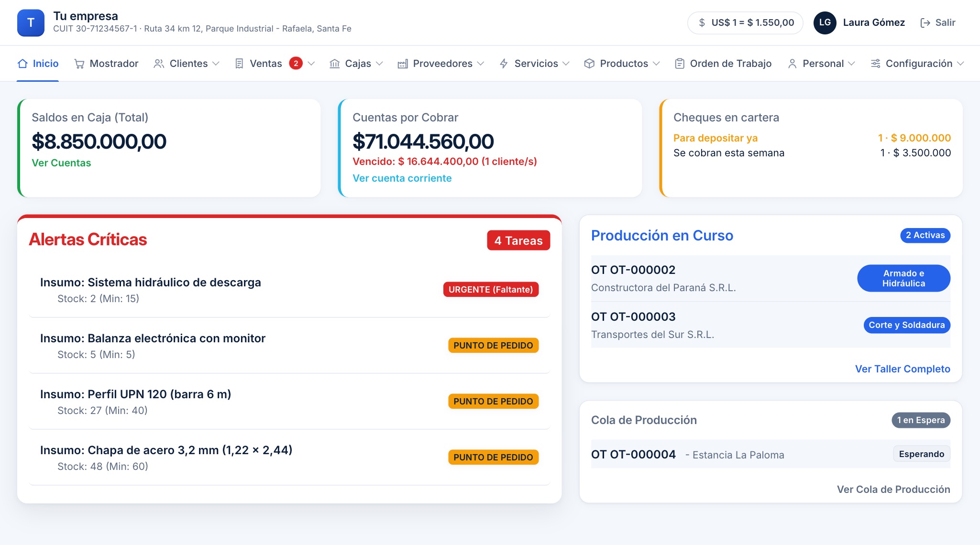980x545 pixels.
Task: Click the dollar sign exchange rate icon
Action: click(x=702, y=22)
